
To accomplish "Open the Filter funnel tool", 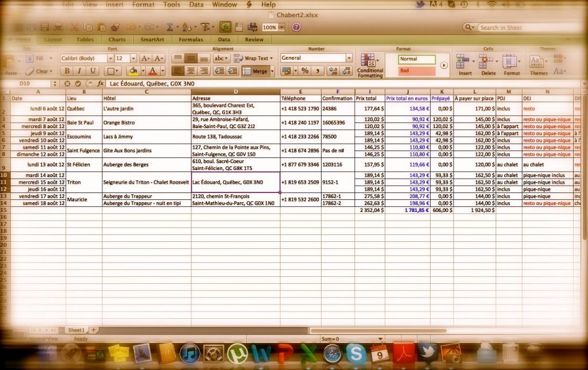I will pyautogui.click(x=206, y=27).
